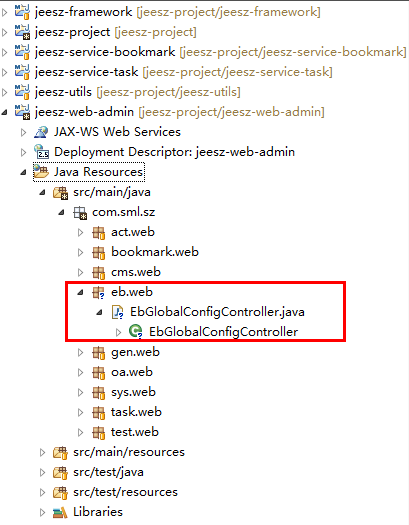
Task: Click the bookmark.web package icon
Action: (x=99, y=252)
